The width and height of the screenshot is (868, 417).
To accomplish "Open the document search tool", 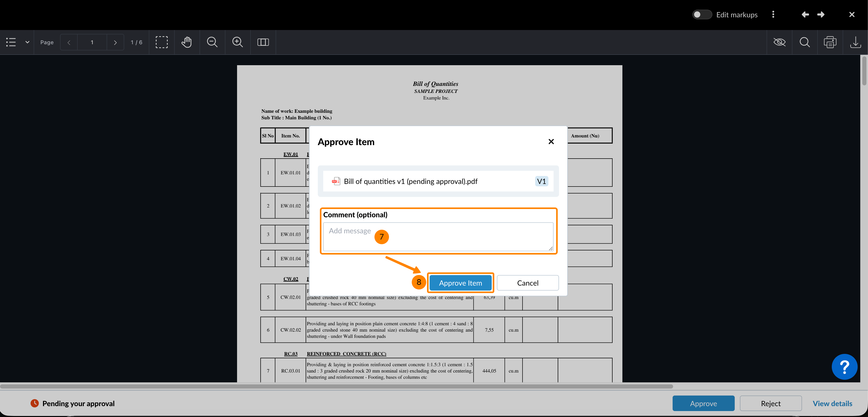I will (805, 42).
